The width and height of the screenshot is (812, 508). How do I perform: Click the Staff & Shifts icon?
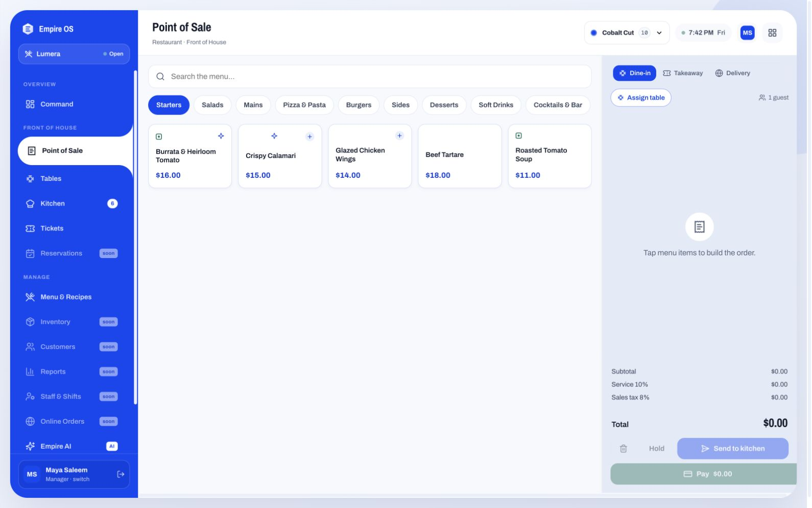(30, 397)
